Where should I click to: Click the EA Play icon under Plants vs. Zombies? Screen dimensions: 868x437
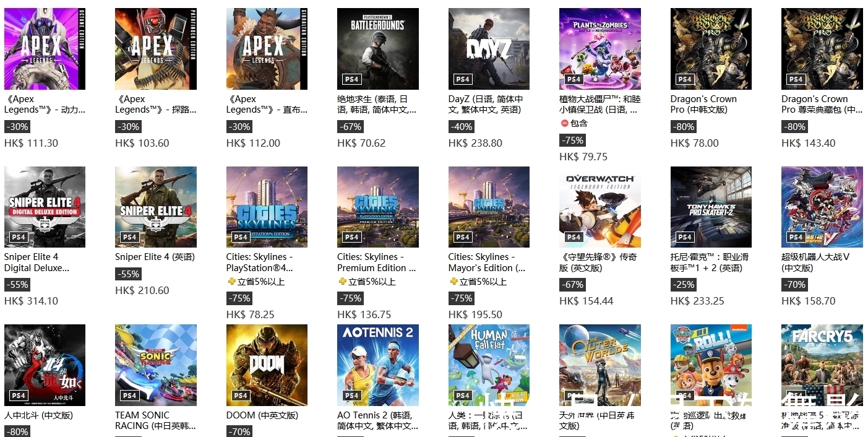[x=565, y=123]
